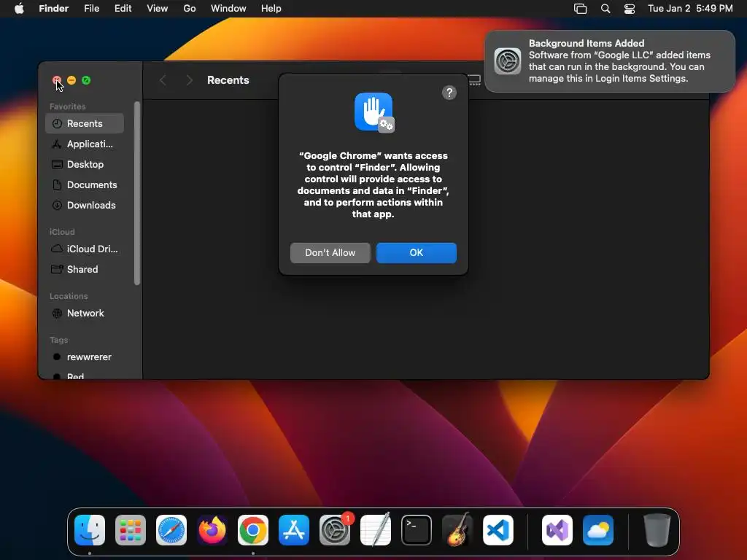
Task: Select the rewwrerer tag in sidebar
Action: [x=85, y=357]
